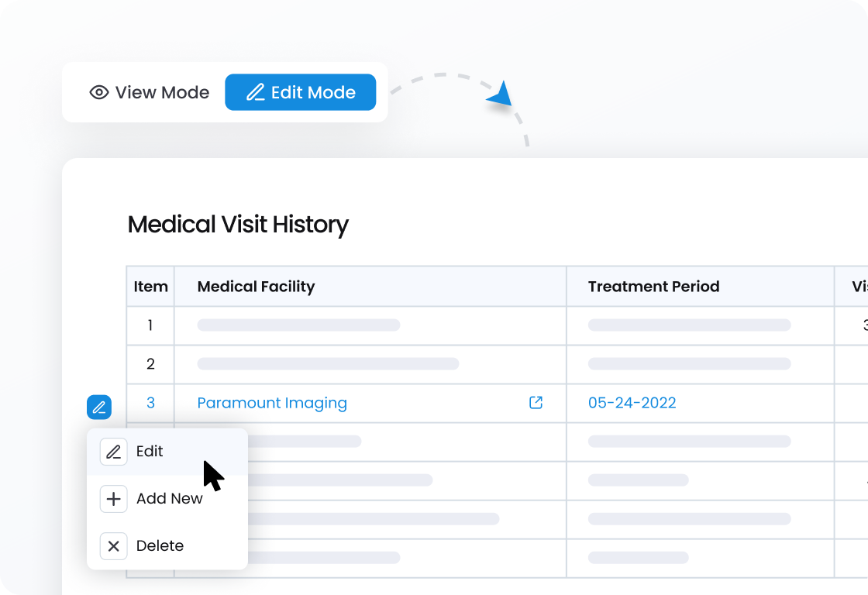The width and height of the screenshot is (868, 595).
Task: Click the eye icon in View Mode
Action: tap(99, 93)
